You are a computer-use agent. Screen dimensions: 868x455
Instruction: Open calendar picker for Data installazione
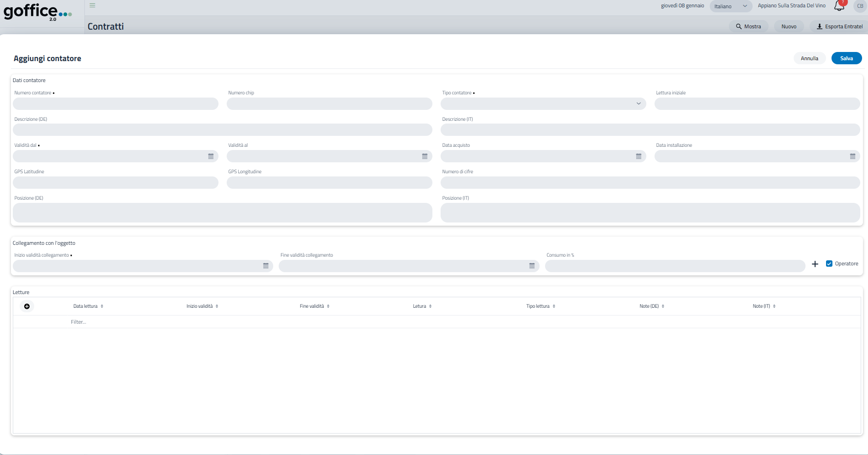pos(852,156)
